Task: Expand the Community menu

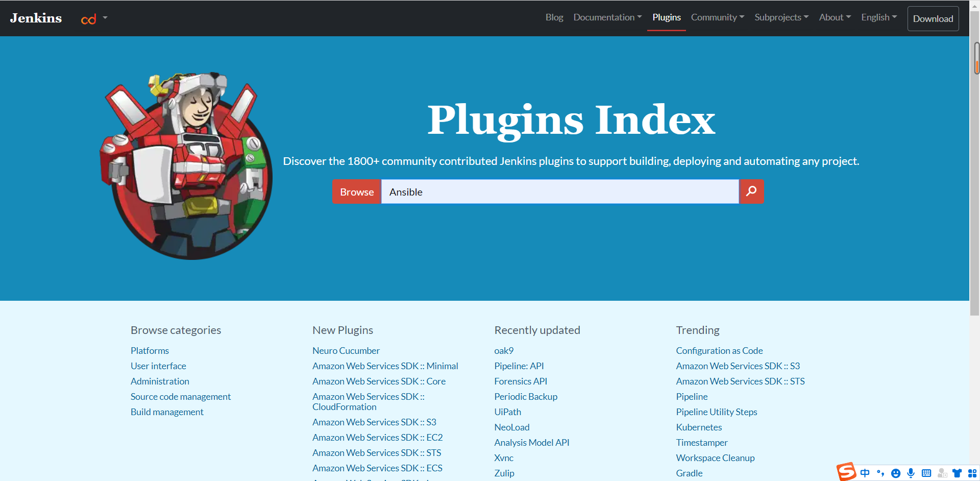Action: pyautogui.click(x=718, y=17)
